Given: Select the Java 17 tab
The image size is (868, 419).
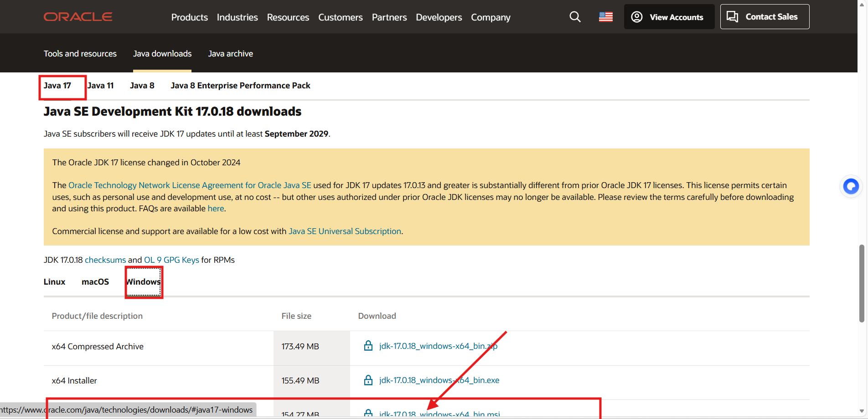Looking at the screenshot, I should click(x=57, y=86).
